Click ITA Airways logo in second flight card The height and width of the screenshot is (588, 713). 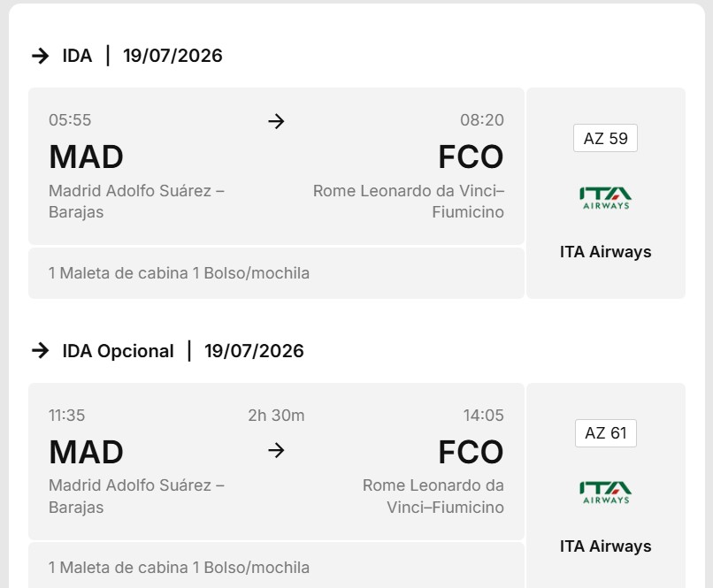pos(605,492)
